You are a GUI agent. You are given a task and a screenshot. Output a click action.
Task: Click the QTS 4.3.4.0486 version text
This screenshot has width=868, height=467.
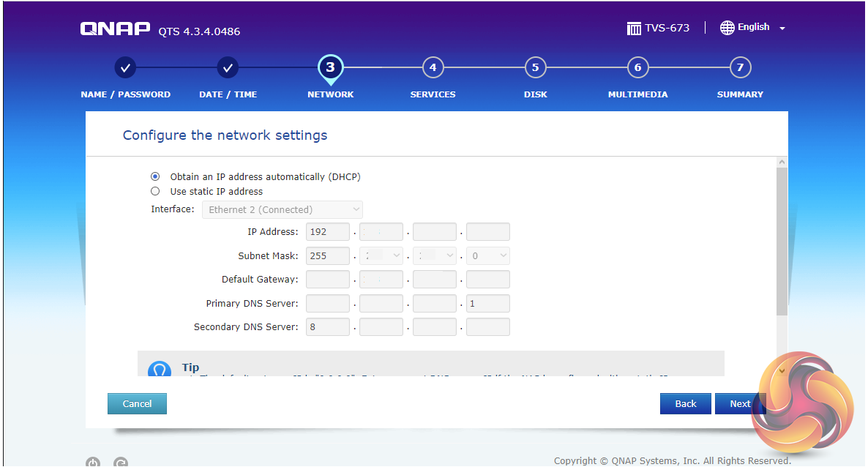[x=199, y=31]
